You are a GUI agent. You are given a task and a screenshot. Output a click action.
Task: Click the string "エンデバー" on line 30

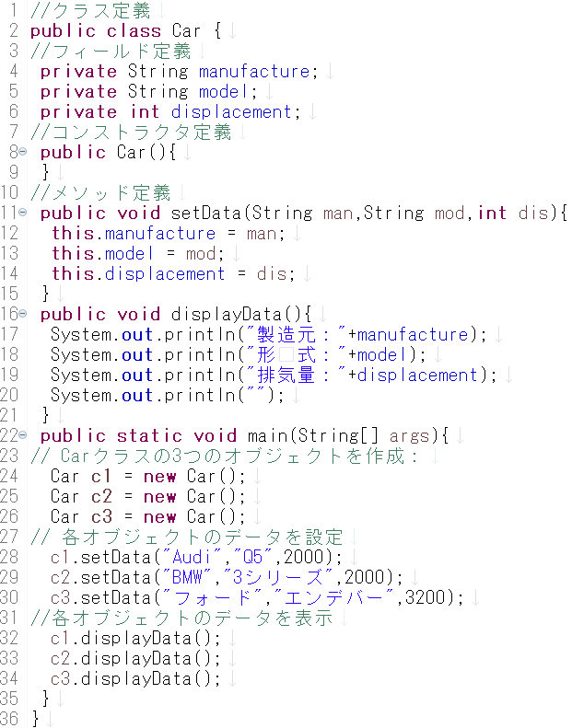(x=333, y=597)
